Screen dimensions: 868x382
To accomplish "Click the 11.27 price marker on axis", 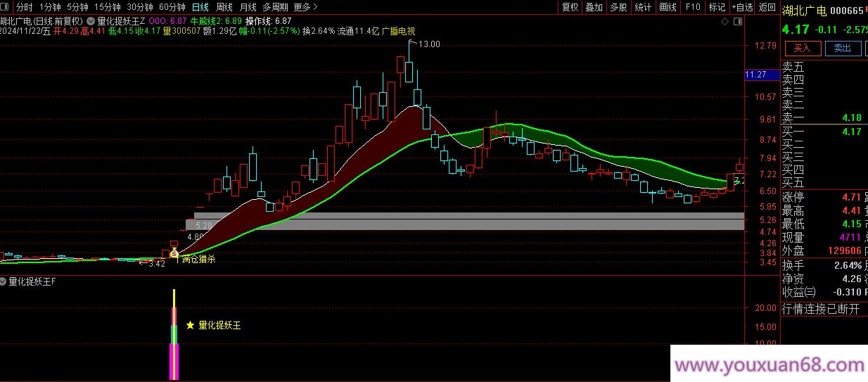I will (x=755, y=75).
